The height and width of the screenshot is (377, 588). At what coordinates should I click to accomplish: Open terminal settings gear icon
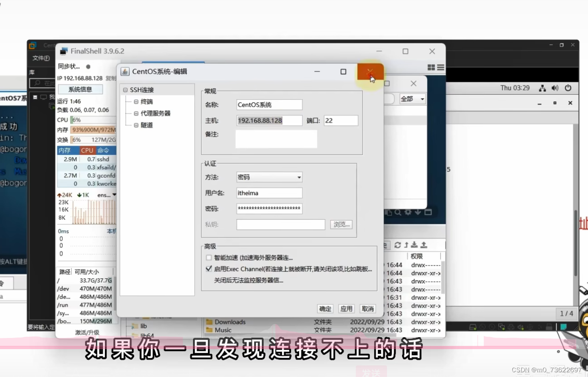point(408,212)
